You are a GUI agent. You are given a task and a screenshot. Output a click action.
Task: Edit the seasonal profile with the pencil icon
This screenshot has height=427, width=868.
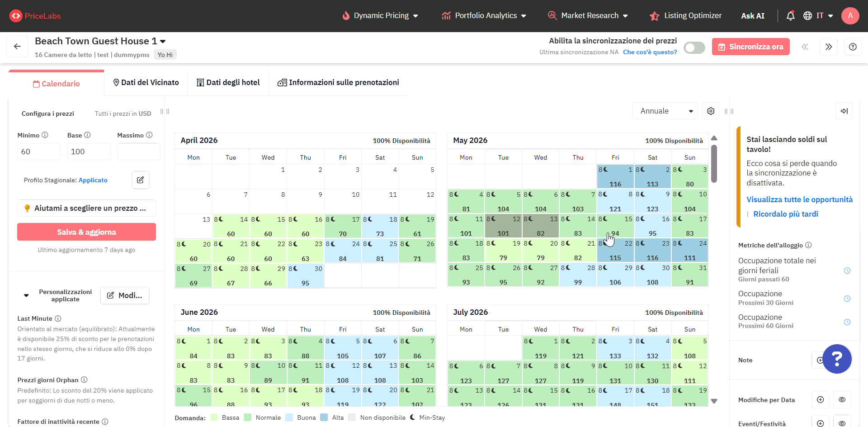point(140,180)
